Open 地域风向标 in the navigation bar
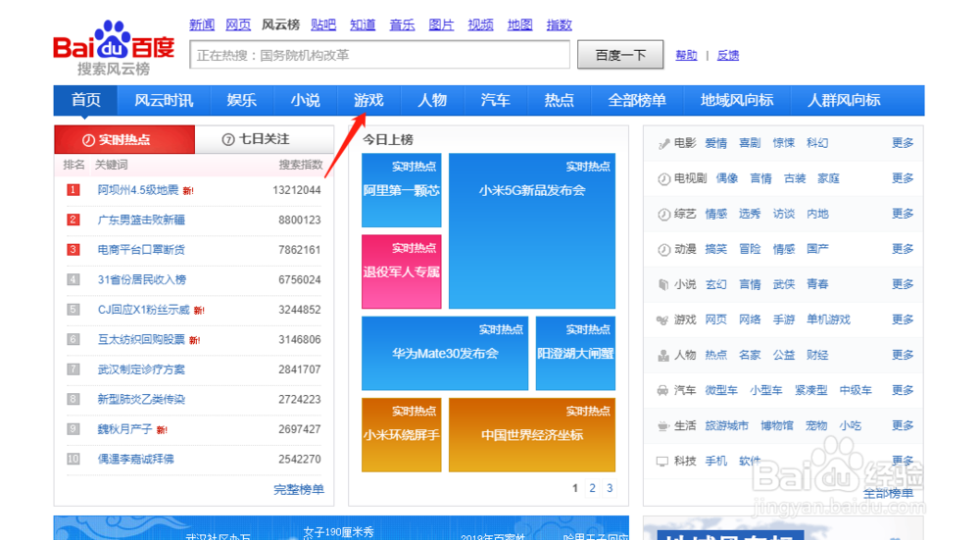Screen dimensions: 980x540 point(737,100)
